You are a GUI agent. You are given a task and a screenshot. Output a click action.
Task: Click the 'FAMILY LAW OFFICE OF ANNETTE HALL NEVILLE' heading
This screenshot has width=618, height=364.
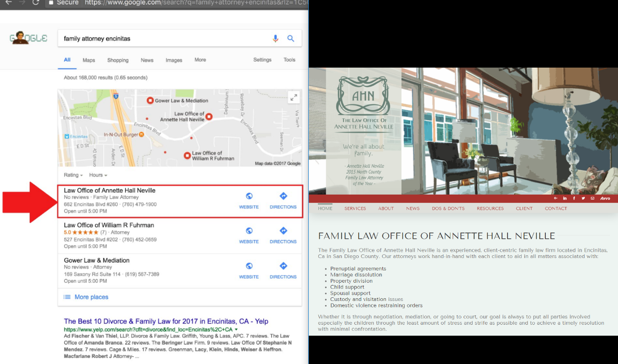(437, 236)
